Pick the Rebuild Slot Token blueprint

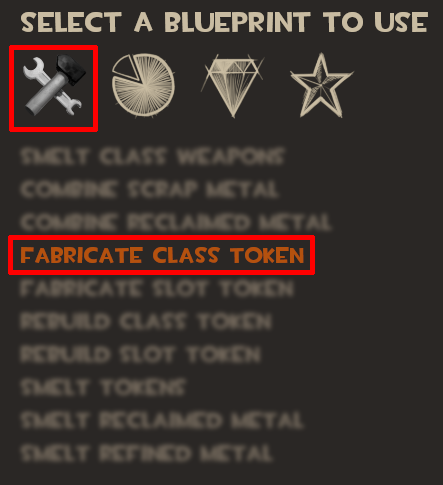click(x=140, y=354)
